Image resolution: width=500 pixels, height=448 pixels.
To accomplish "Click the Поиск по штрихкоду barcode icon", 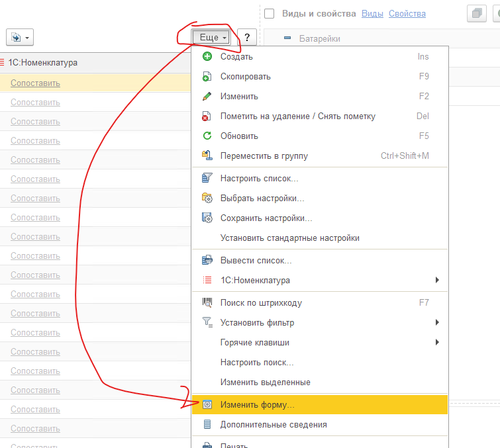I will [x=207, y=303].
